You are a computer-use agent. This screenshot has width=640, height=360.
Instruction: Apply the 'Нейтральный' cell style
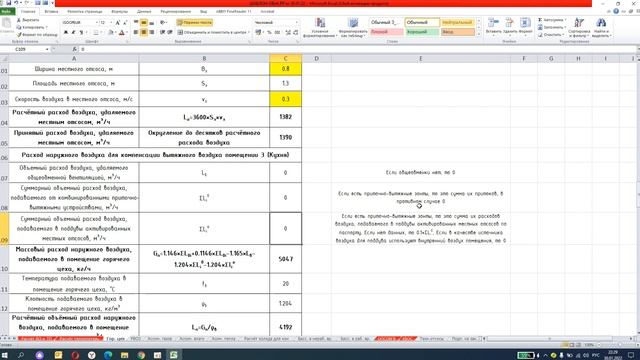point(458,22)
